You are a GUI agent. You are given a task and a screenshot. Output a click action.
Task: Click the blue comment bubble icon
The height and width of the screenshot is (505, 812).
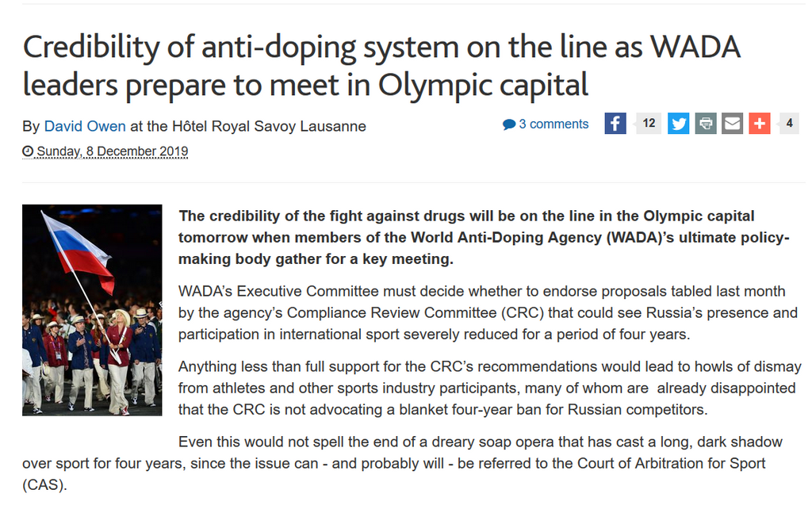pos(509,124)
